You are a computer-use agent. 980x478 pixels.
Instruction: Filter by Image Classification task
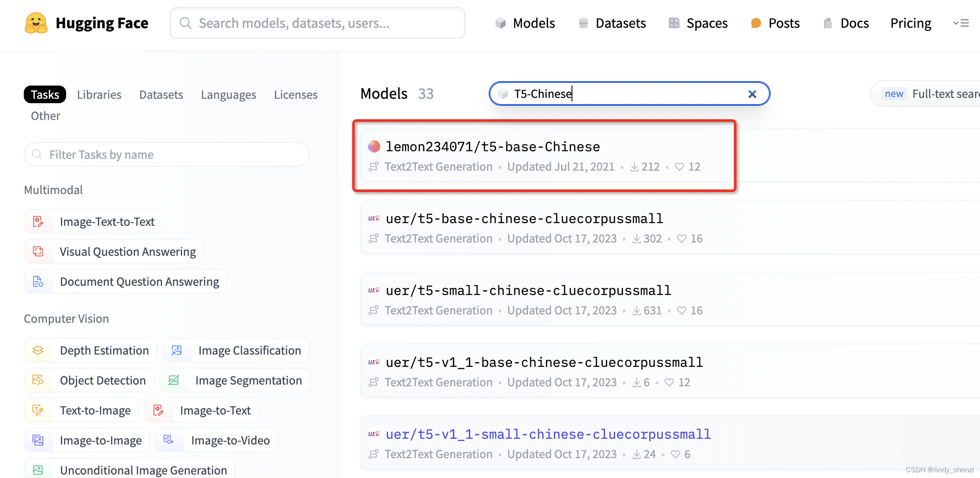pyautogui.click(x=236, y=350)
